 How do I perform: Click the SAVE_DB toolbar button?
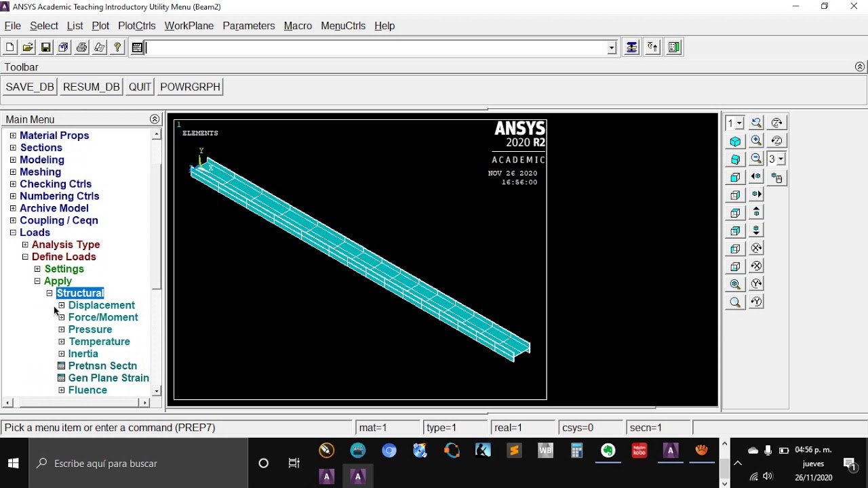click(30, 87)
